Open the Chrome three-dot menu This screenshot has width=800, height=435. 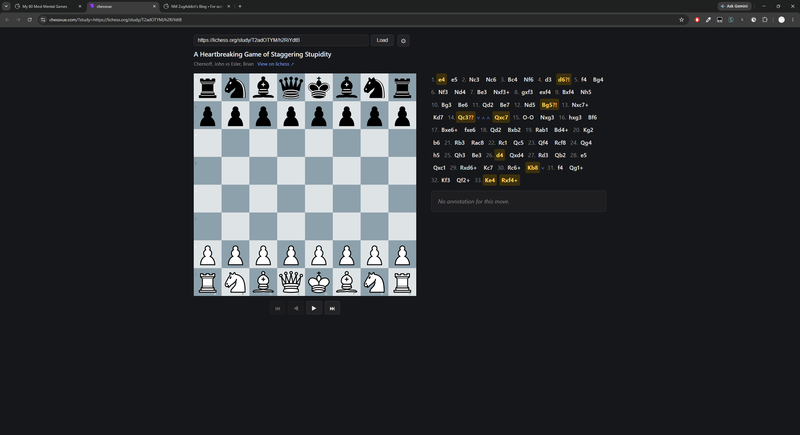tap(793, 20)
